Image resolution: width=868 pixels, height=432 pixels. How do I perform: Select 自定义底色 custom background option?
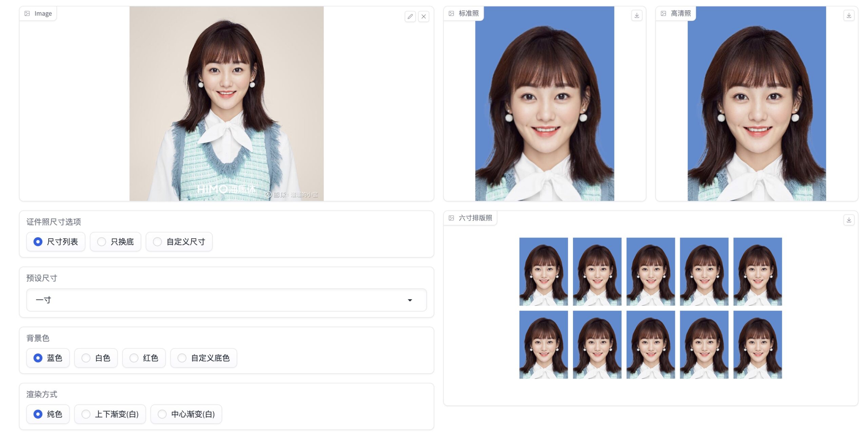click(x=182, y=358)
